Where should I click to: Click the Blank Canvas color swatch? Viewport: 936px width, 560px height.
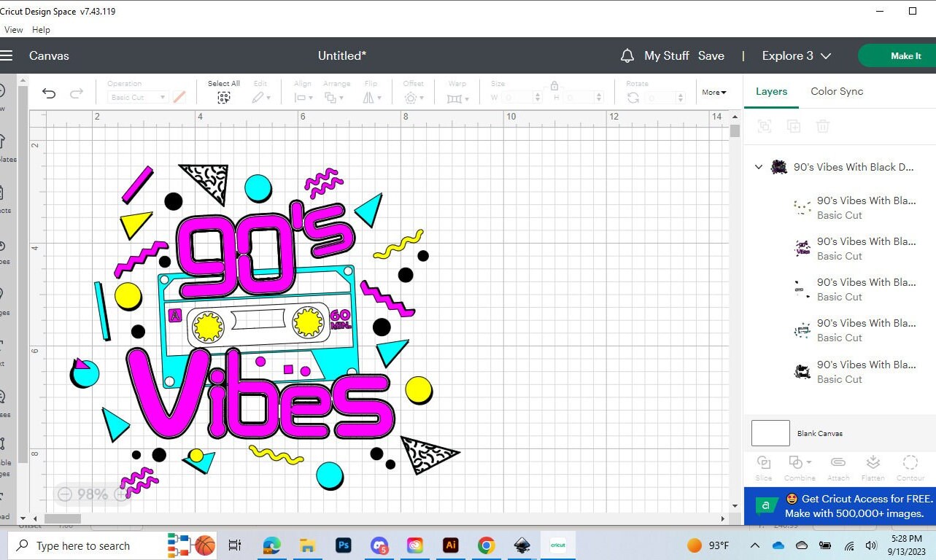point(770,433)
